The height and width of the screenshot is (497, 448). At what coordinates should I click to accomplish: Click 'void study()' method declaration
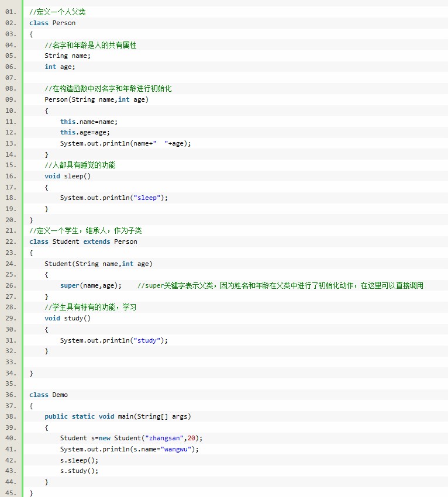click(x=67, y=318)
